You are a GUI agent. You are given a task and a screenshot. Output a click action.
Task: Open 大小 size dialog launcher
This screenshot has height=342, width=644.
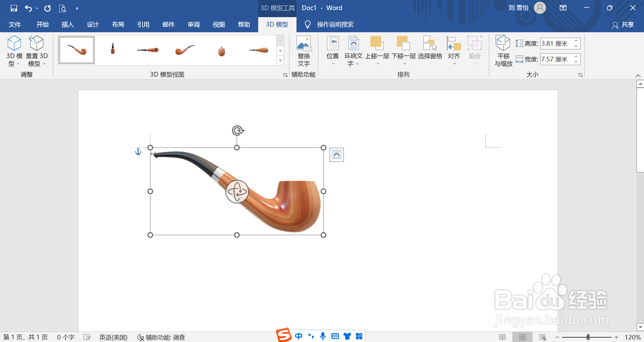coord(581,75)
